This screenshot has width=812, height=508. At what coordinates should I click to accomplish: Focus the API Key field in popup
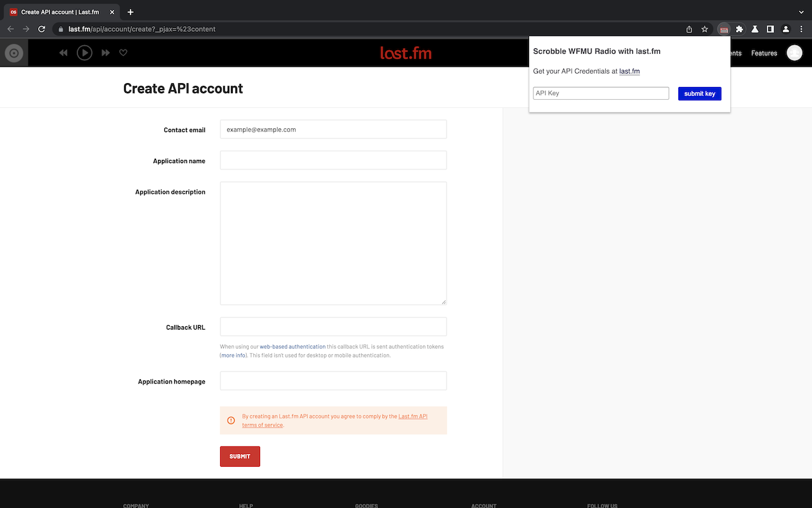[601, 93]
